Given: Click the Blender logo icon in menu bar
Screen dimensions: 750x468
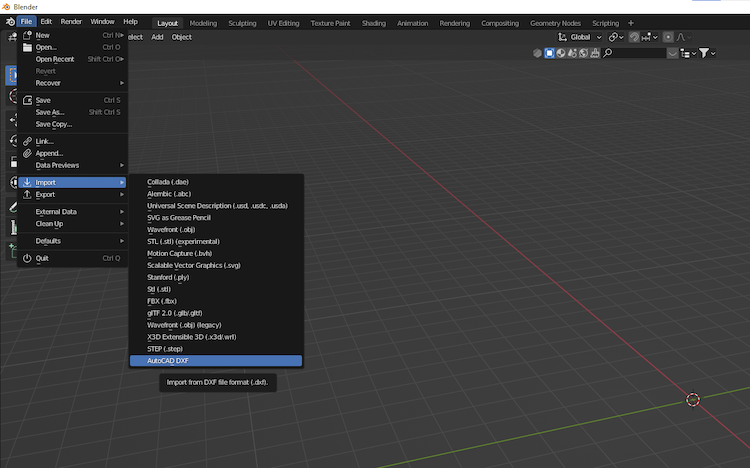Looking at the screenshot, I should pyautogui.click(x=10, y=22).
